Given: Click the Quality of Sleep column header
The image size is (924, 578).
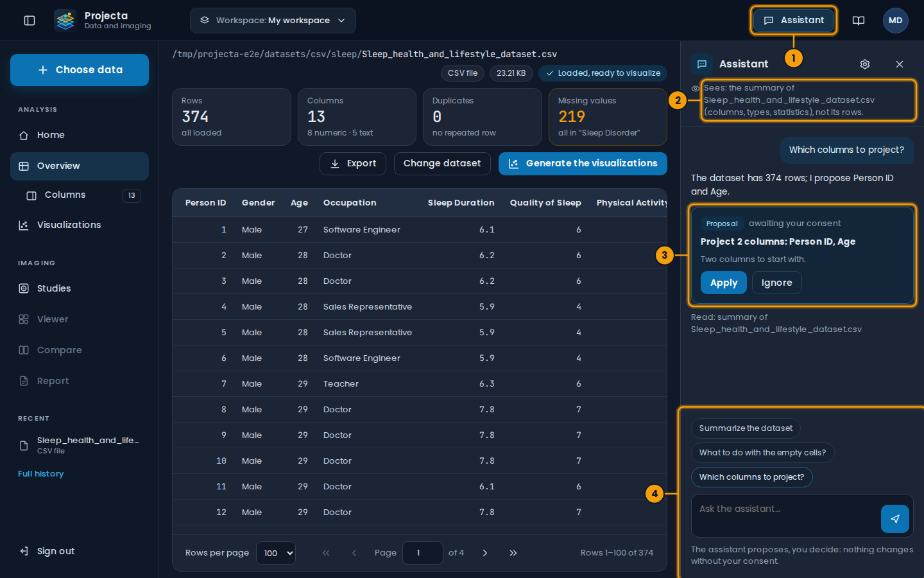Looking at the screenshot, I should (x=545, y=203).
